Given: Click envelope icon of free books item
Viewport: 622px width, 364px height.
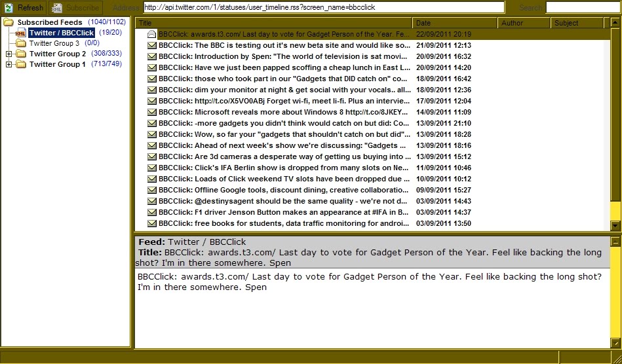Looking at the screenshot, I should pos(151,223).
